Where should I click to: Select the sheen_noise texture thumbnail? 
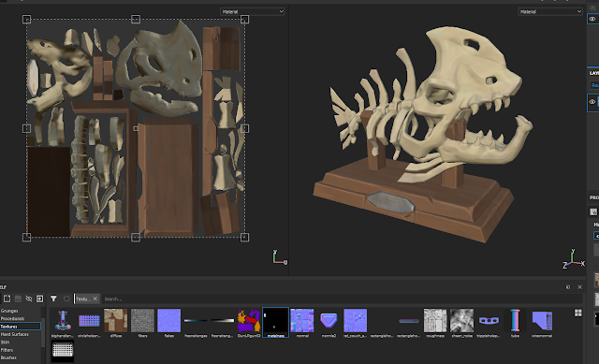pos(461,320)
